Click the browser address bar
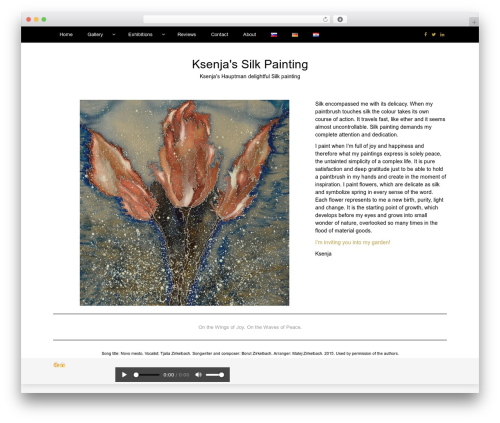 pos(237,19)
